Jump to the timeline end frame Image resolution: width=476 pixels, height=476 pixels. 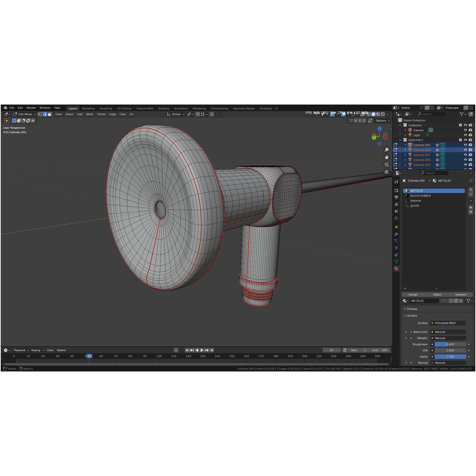coord(212,350)
